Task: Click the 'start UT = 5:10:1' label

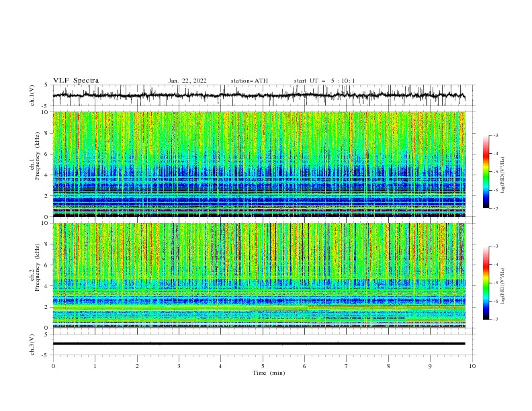Action: pos(324,81)
